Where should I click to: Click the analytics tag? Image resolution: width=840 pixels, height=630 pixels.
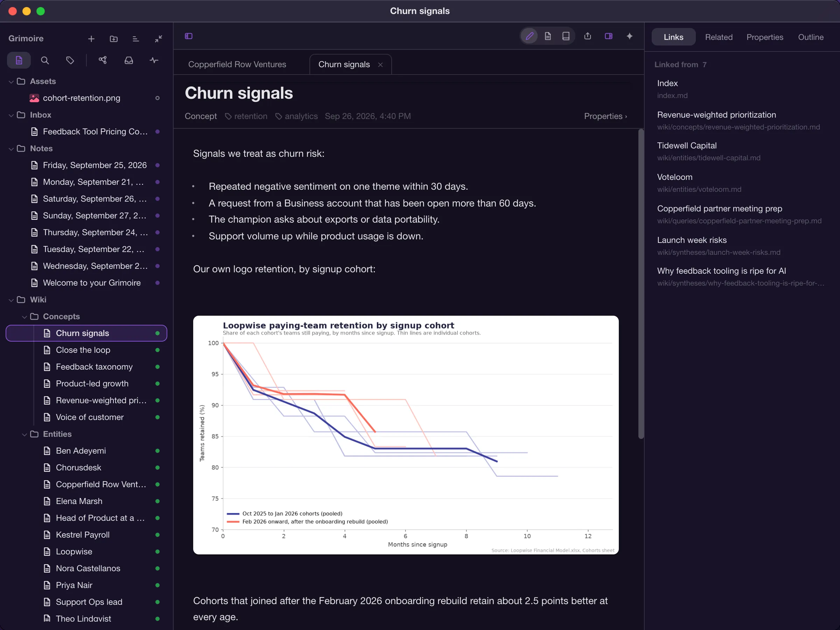pos(296,116)
